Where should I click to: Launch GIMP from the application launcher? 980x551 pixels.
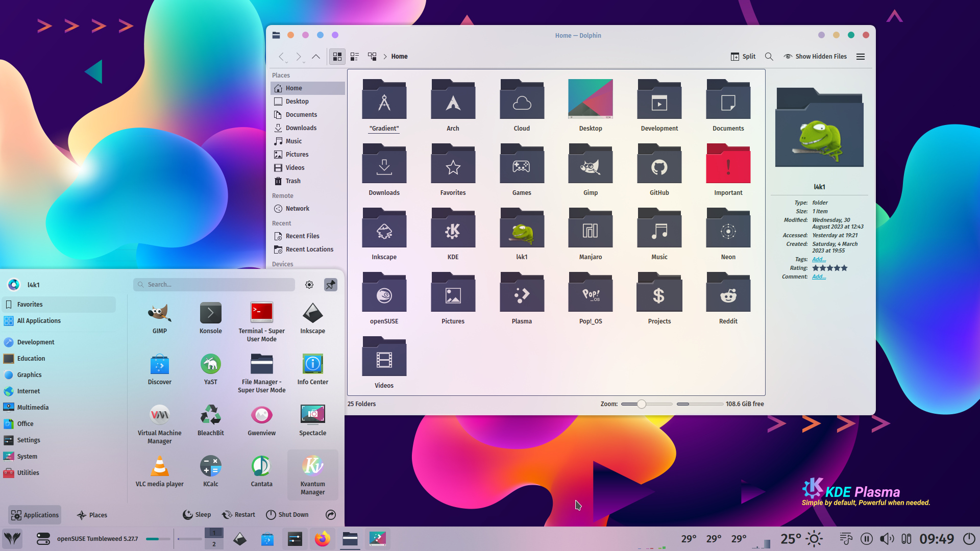point(159,315)
